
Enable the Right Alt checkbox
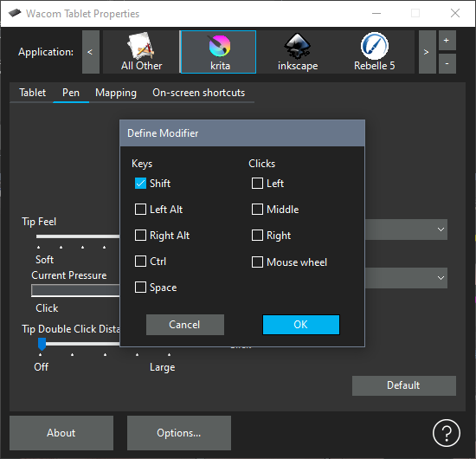(x=140, y=235)
